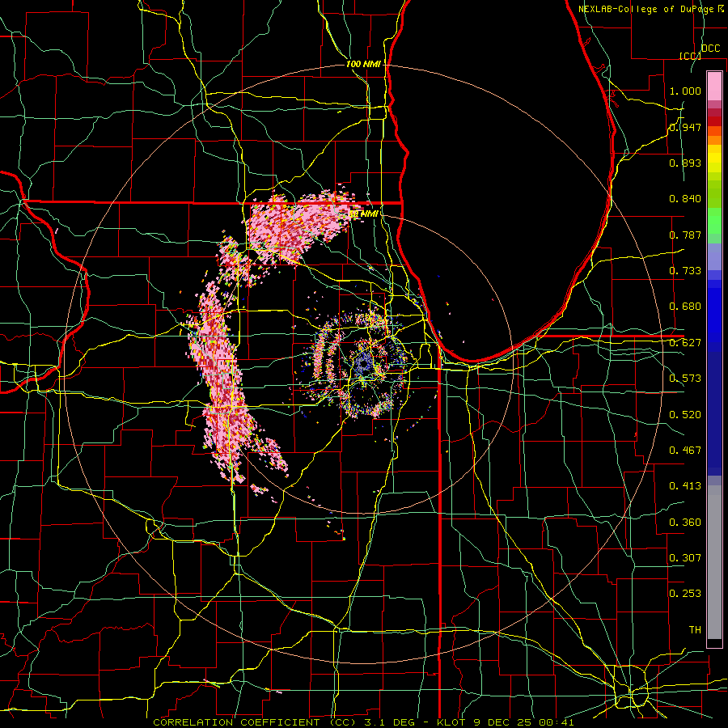The width and height of the screenshot is (728, 728).
Task: Click the 0.573 scale value
Action: point(685,379)
